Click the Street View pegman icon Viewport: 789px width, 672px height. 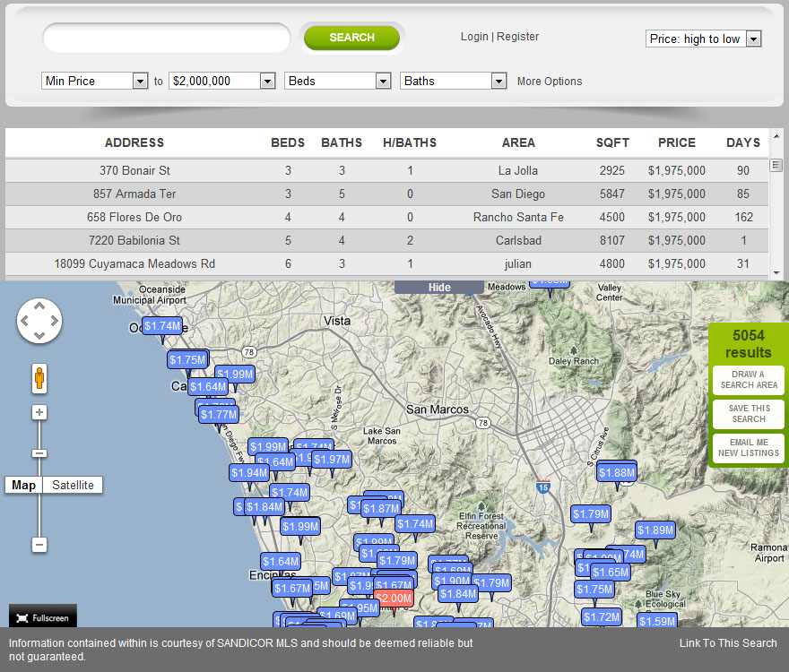[39, 378]
